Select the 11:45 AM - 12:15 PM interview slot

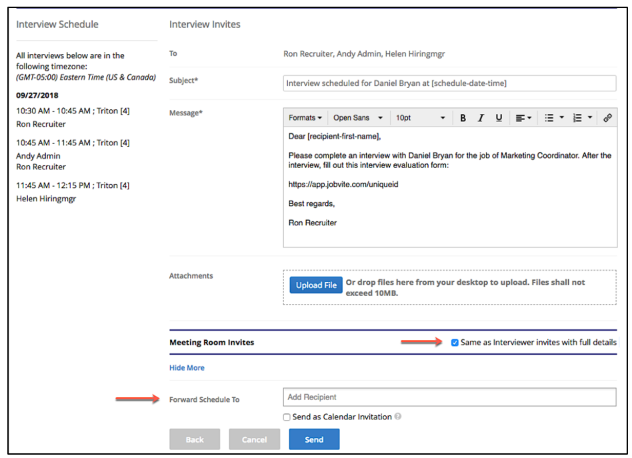(x=73, y=185)
